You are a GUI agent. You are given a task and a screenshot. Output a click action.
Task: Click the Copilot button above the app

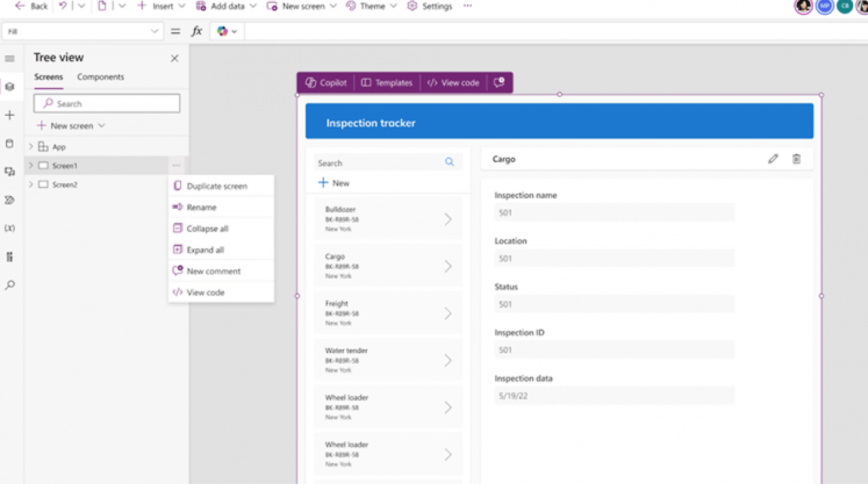click(x=325, y=83)
